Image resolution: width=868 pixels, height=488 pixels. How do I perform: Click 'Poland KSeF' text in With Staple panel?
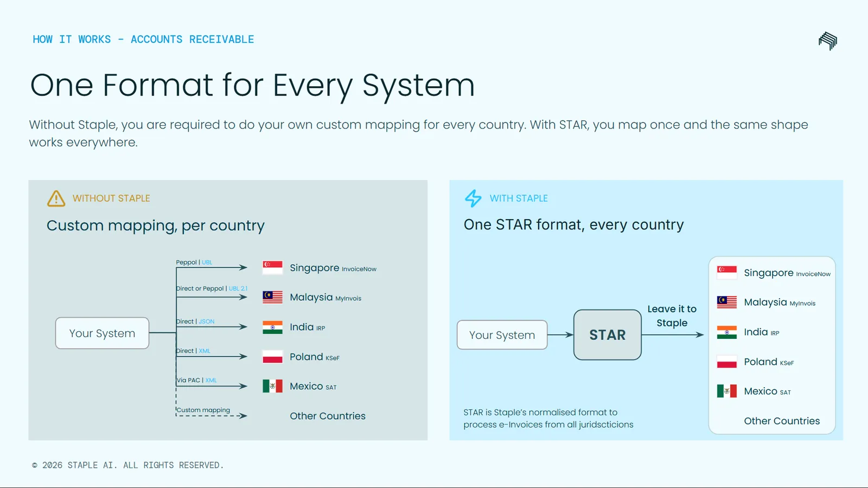(x=769, y=362)
